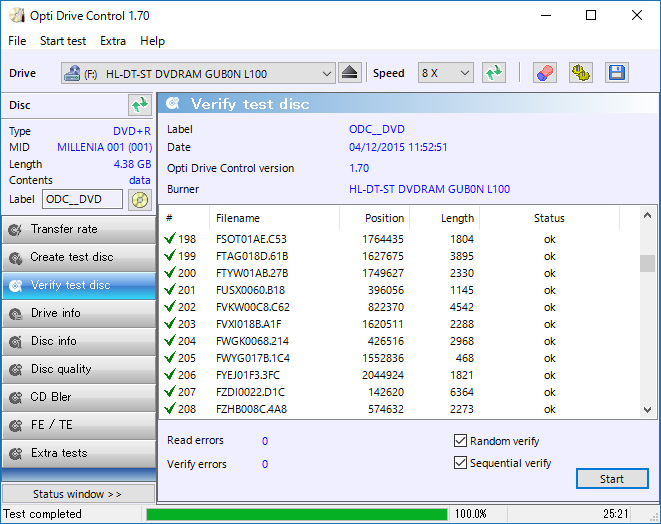Select the Verify test disc section

pos(79,285)
